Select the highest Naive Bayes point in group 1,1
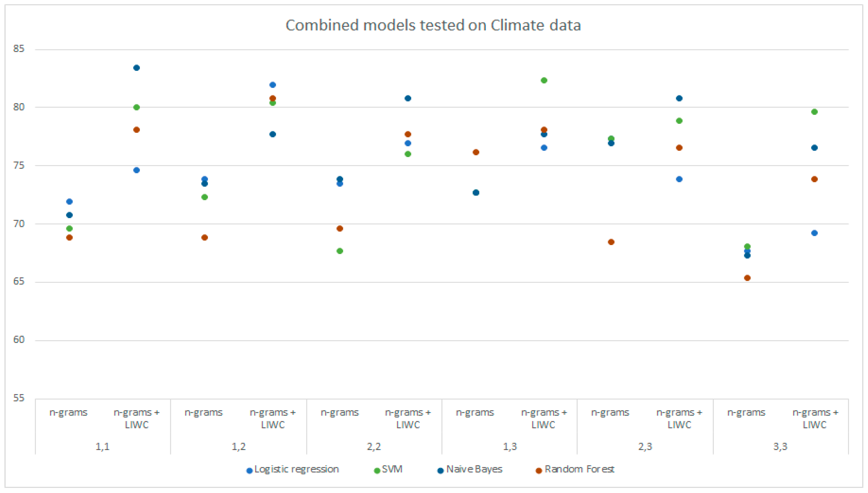 [137, 68]
